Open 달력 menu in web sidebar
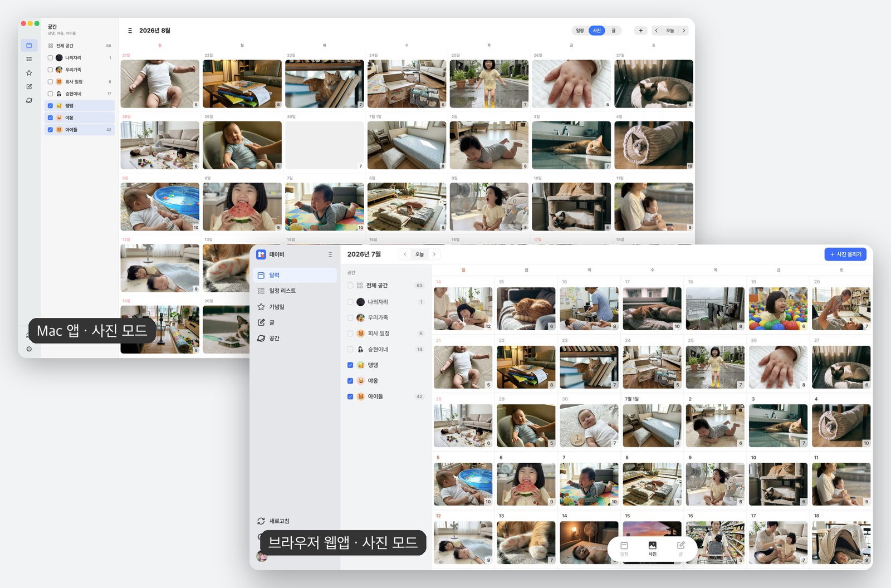 (295, 275)
